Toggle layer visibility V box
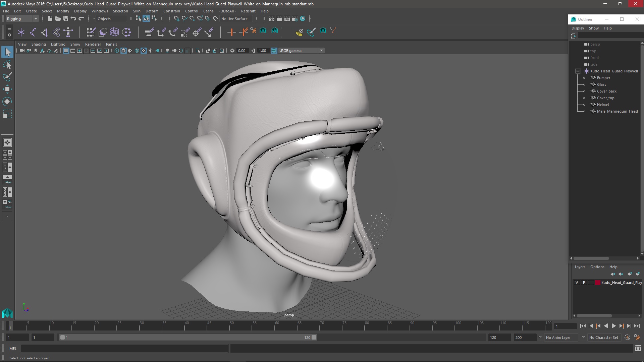The width and height of the screenshot is (644, 362). [577, 283]
